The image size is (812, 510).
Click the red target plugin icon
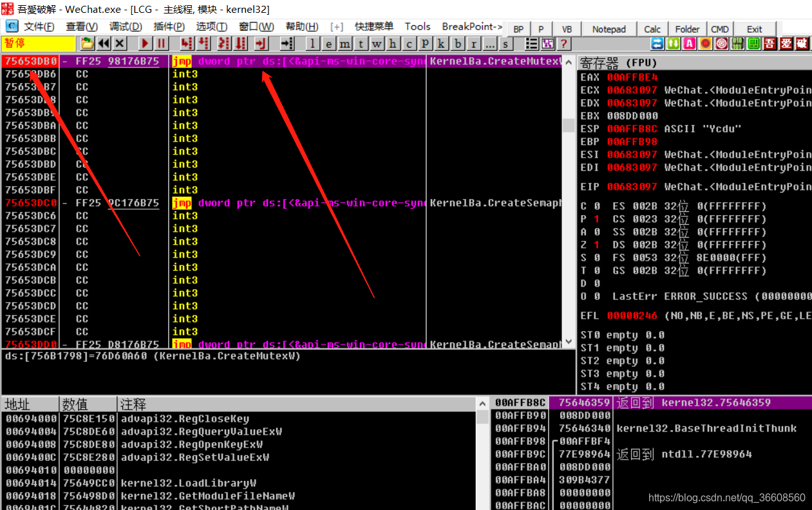pos(722,44)
